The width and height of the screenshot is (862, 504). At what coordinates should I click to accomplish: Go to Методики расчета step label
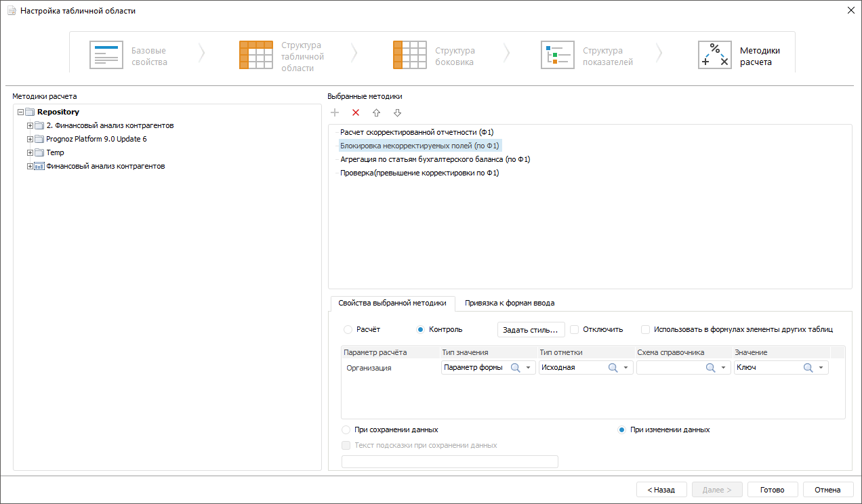760,56
